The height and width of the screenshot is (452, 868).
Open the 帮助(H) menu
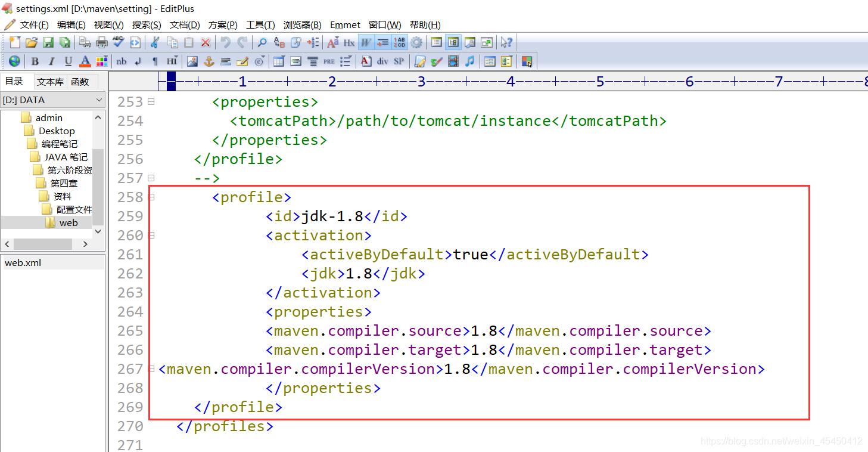pyautogui.click(x=425, y=24)
